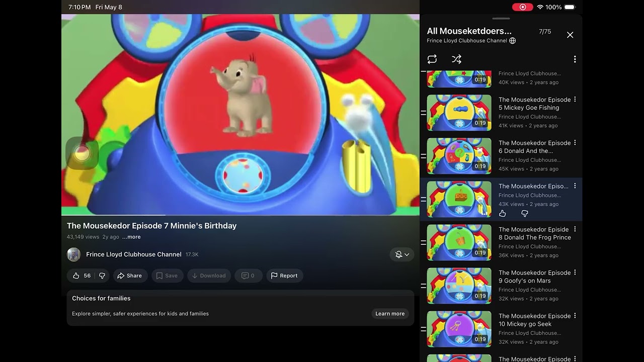The image size is (644, 362).
Task: Dislike the highlighted playlist item
Action: click(524, 214)
